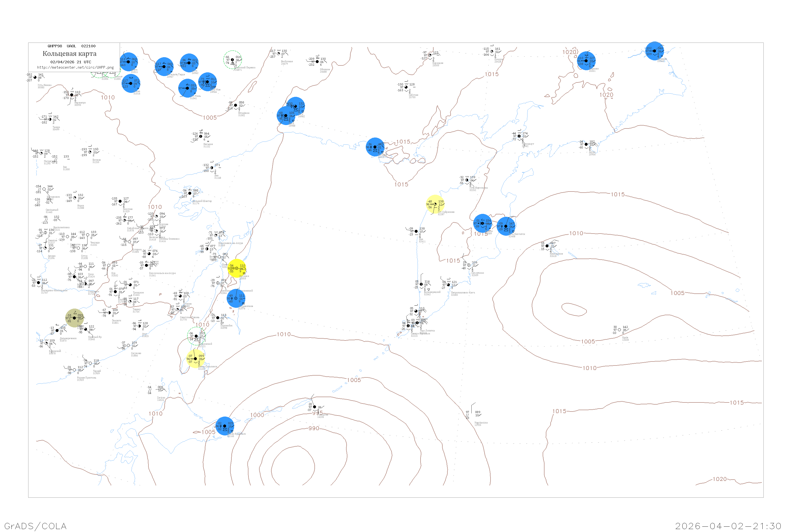
Task: Click the 1020 isobar label near top right
Action: tap(569, 52)
